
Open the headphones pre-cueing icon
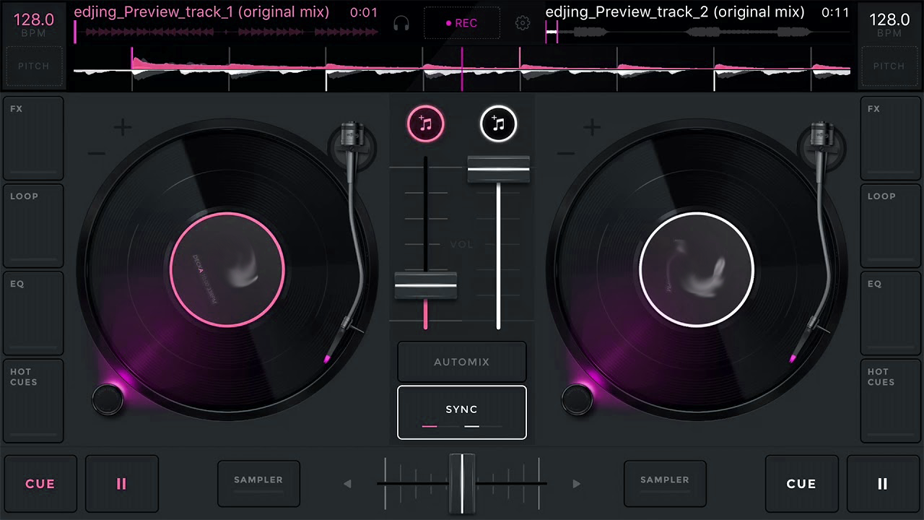(401, 23)
